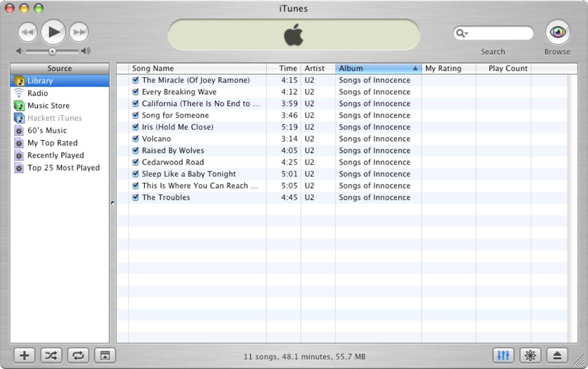Sort by Play Count column header
This screenshot has width=588, height=369.
point(504,69)
